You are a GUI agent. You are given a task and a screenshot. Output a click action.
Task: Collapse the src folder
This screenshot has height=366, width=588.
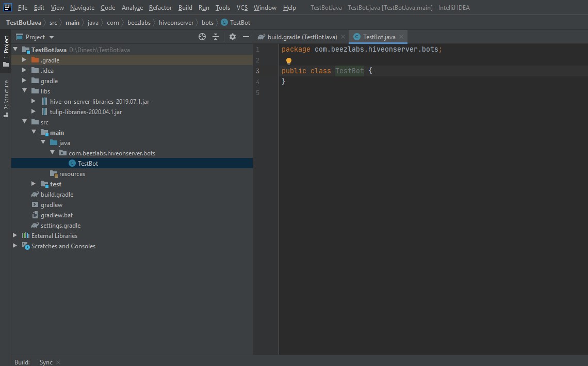click(x=24, y=122)
